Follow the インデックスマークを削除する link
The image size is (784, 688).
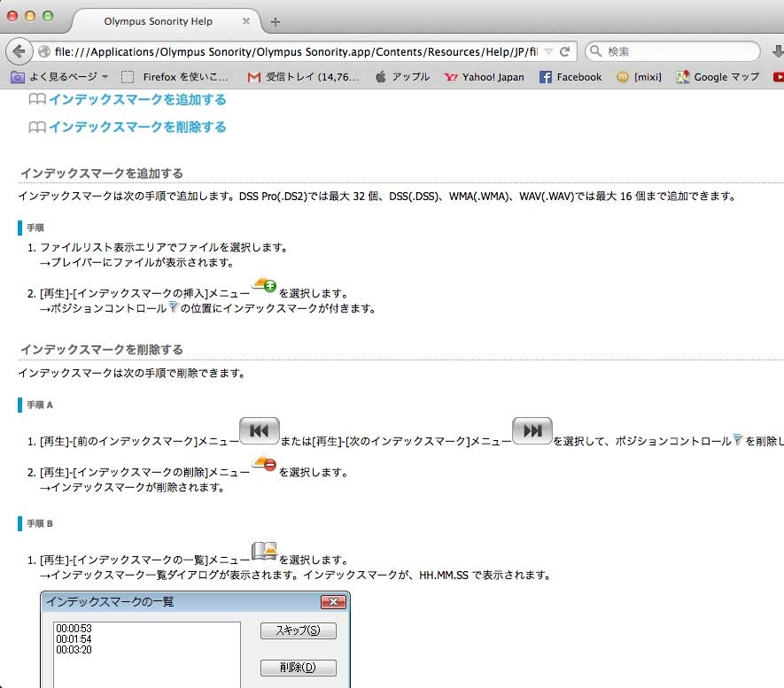point(137,127)
